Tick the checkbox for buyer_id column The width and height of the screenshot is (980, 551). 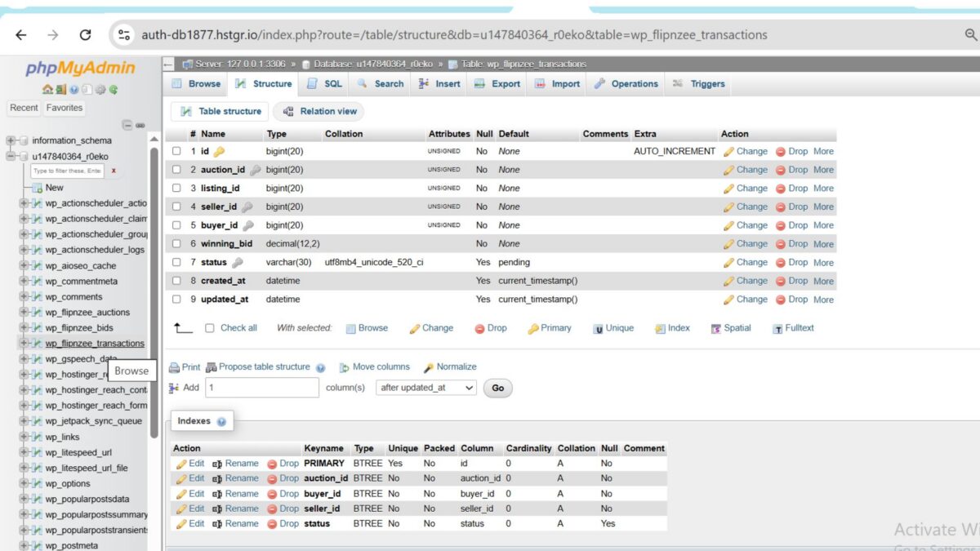(176, 225)
